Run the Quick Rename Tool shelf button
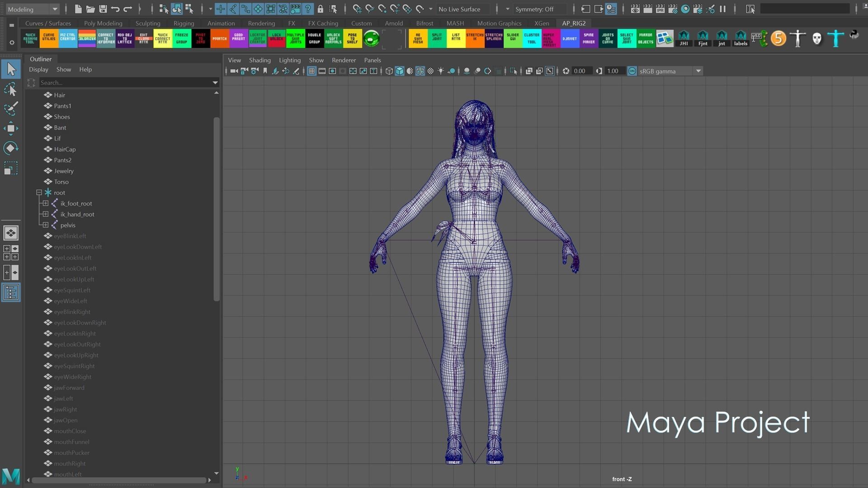Image resolution: width=868 pixels, height=488 pixels. pos(30,38)
